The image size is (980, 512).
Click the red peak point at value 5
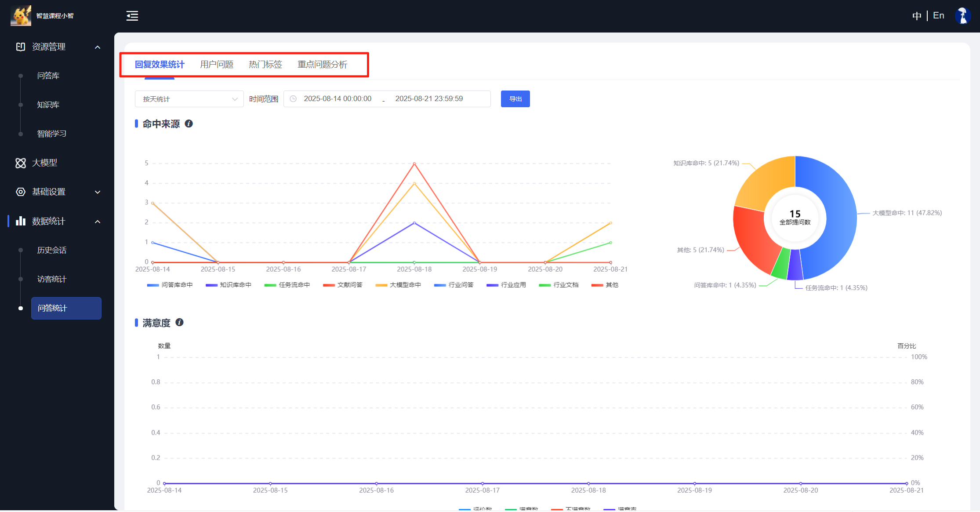tap(414, 163)
